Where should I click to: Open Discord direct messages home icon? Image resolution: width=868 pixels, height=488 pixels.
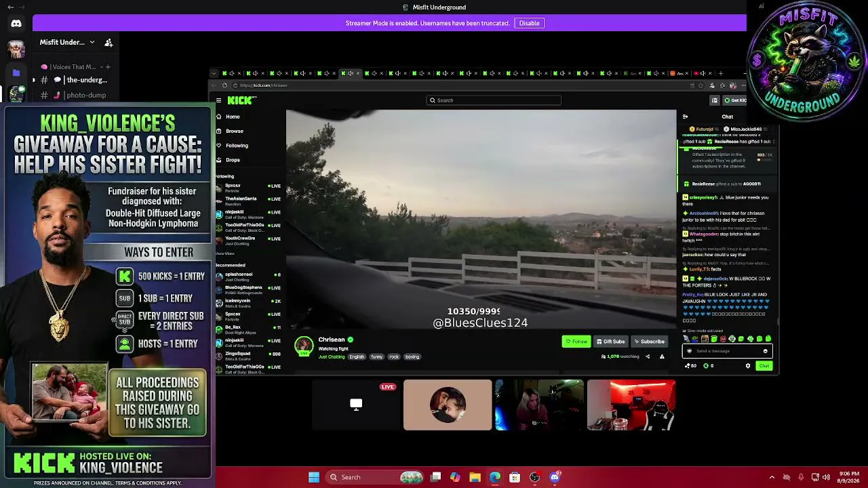[16, 23]
